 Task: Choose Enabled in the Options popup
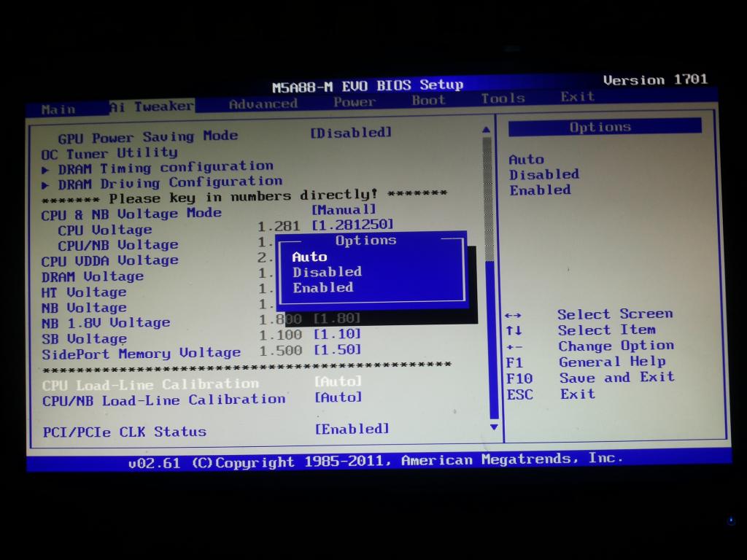(323, 287)
